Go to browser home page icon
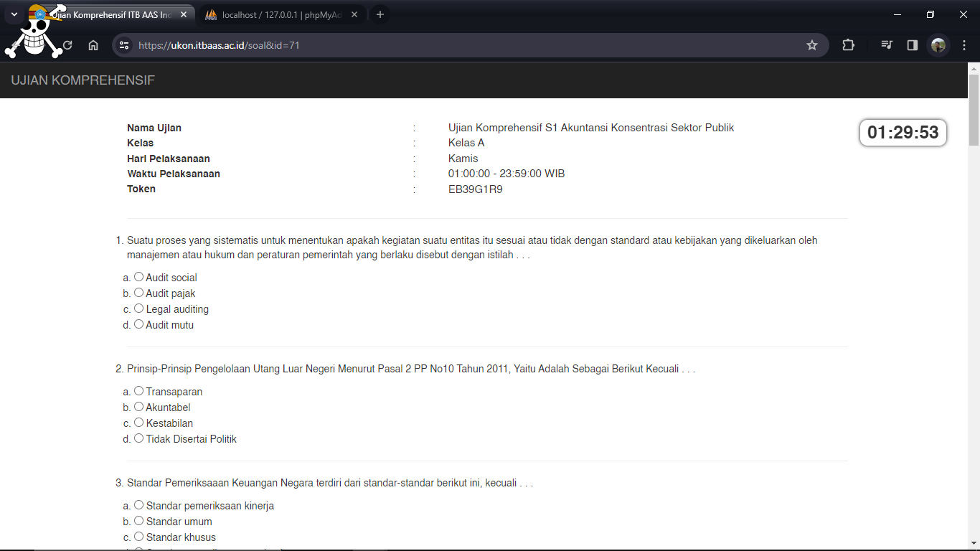Screen dimensions: 980x551 click(93, 45)
